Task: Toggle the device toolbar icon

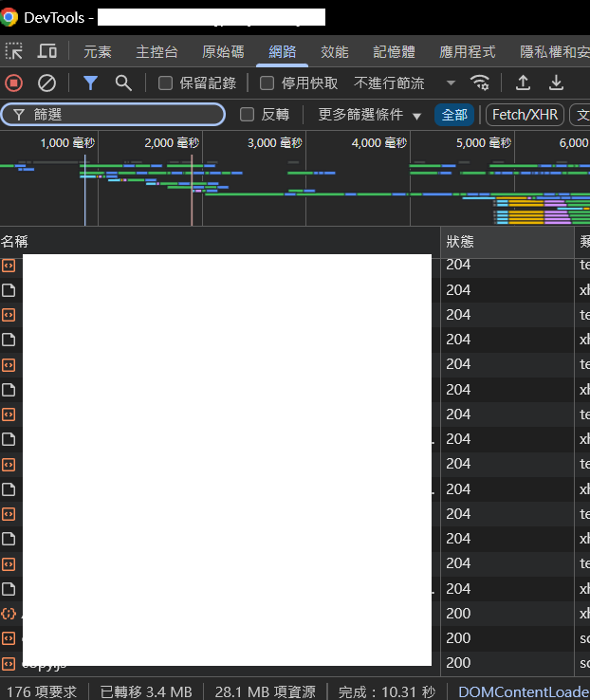Action: tap(46, 51)
